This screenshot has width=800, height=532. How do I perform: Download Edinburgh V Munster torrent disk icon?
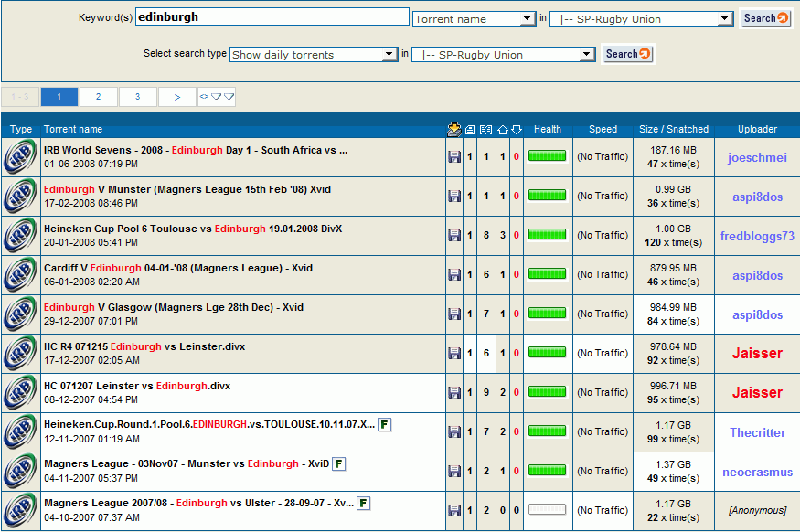[454, 196]
